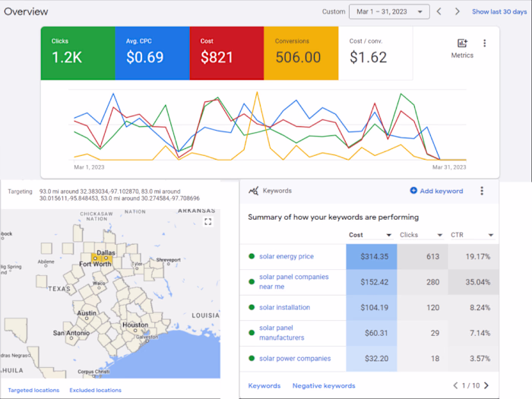Click the Keywords magnifier icon
Image resolution: width=532 pixels, height=399 pixels.
click(253, 191)
